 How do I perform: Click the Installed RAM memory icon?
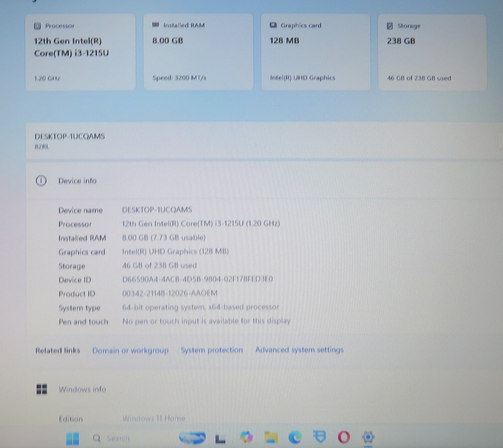pos(156,25)
